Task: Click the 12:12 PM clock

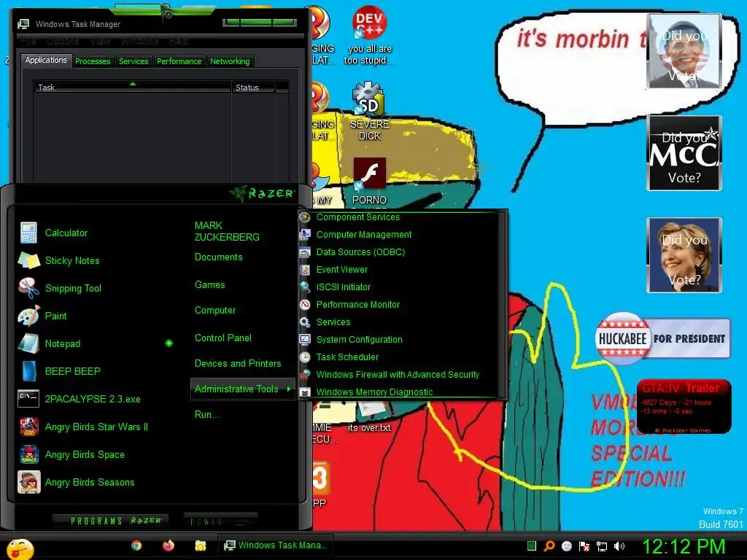Action: [684, 546]
